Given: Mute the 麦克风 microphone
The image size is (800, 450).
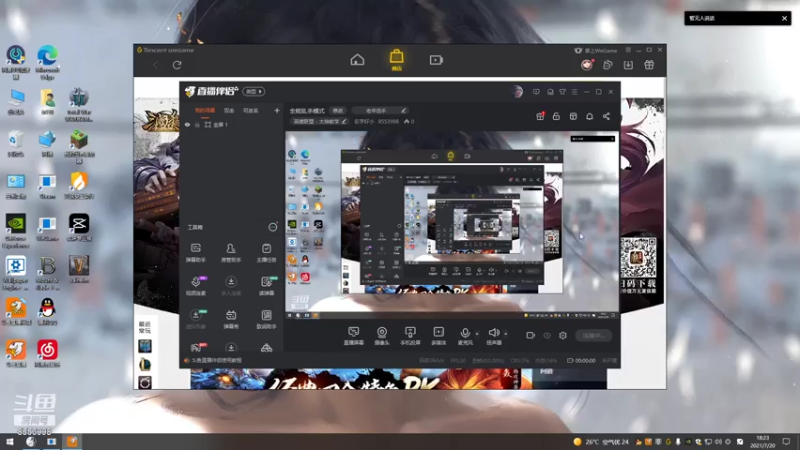Looking at the screenshot, I should point(465,336).
